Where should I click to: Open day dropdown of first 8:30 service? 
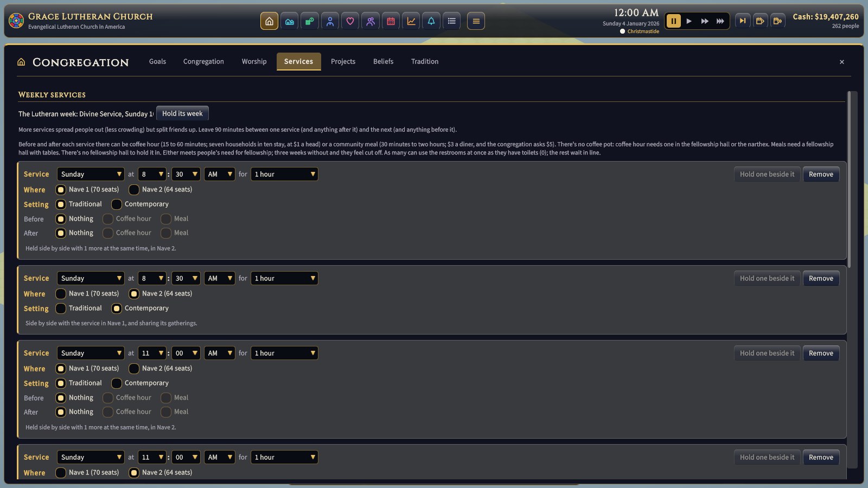(x=91, y=174)
